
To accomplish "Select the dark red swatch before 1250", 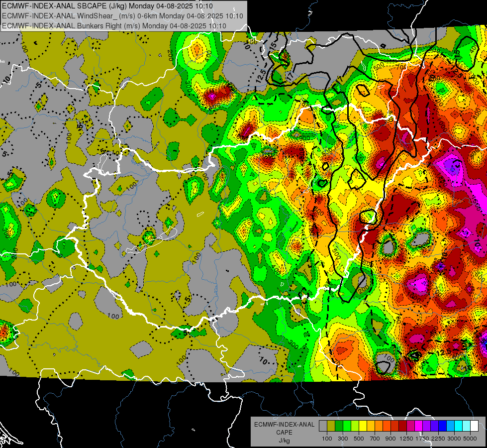I will (403, 426).
